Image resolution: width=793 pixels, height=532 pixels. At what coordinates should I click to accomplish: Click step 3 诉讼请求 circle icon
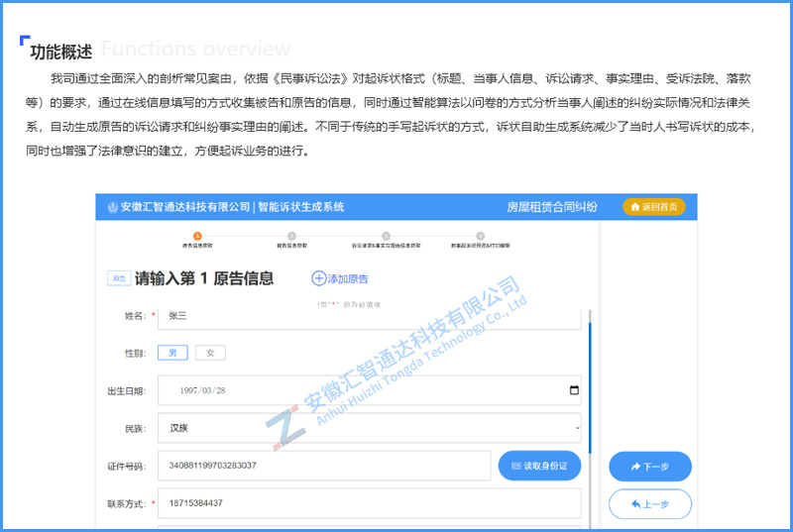click(x=386, y=235)
